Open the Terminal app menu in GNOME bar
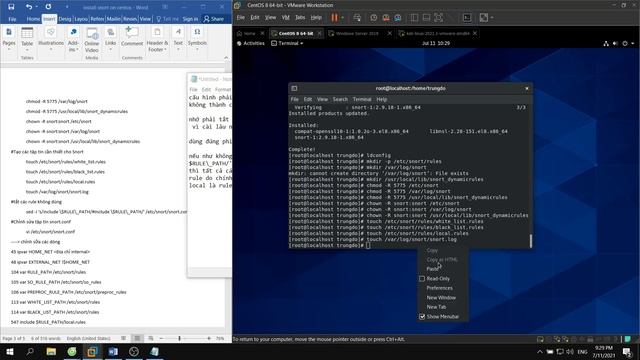Viewport: 640px width, 360px height. click(287, 43)
